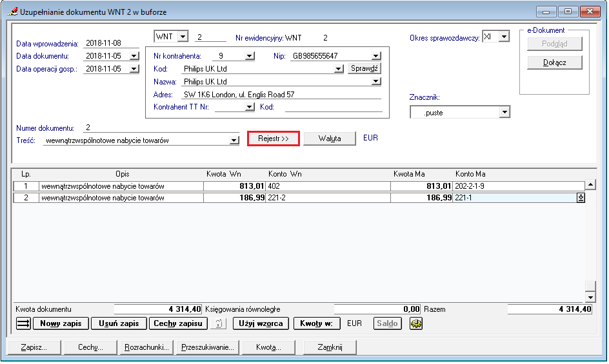This screenshot has height=364, width=609.
Task: Click the Lp. cell 2 in table
Action: click(26, 198)
